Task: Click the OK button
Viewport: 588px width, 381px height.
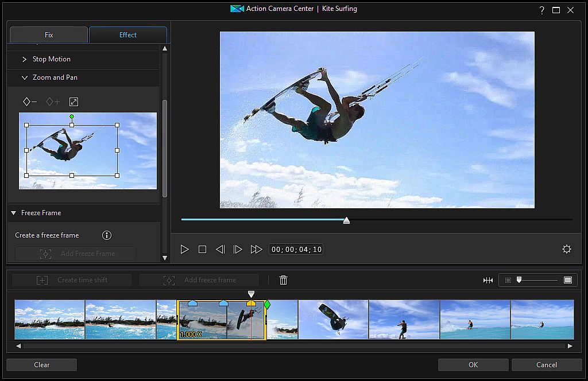Action: click(473, 365)
